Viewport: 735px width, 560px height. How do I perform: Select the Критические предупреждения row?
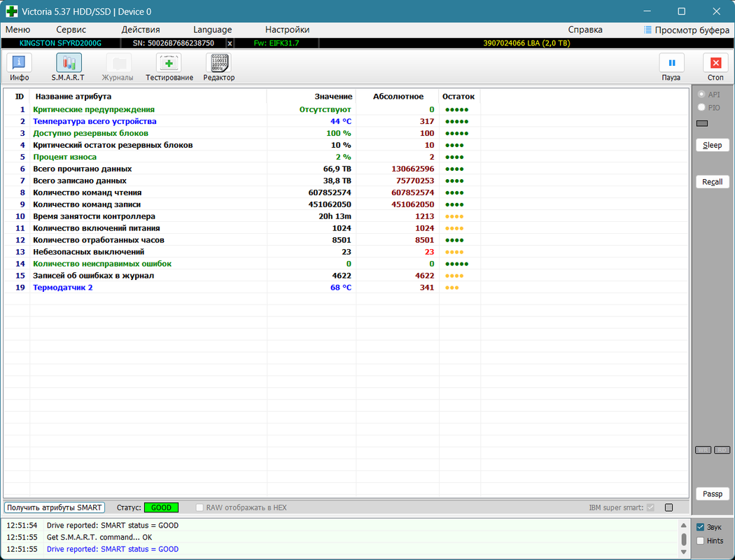coord(346,110)
